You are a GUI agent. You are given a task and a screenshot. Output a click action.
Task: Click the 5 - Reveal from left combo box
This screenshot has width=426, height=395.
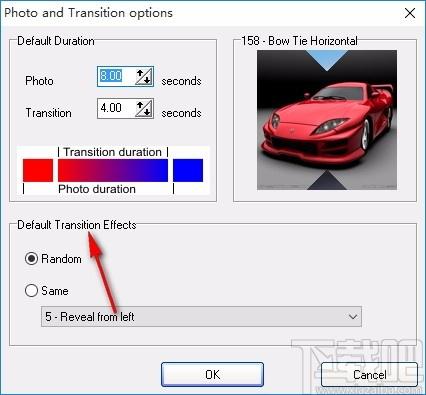pos(201,316)
